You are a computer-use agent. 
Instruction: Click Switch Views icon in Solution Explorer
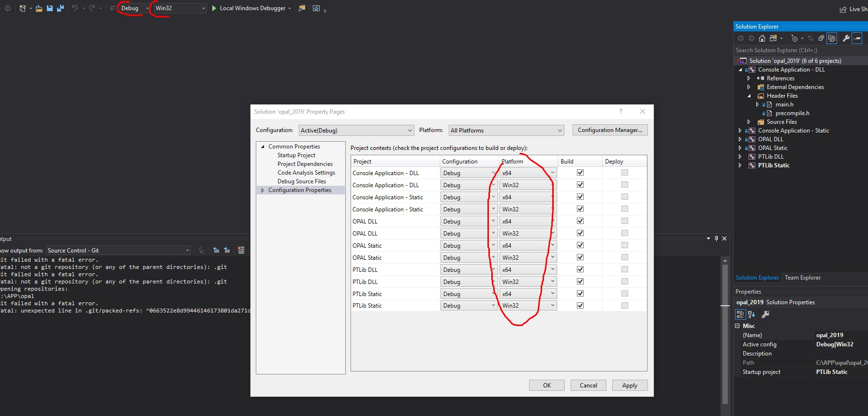click(773, 38)
